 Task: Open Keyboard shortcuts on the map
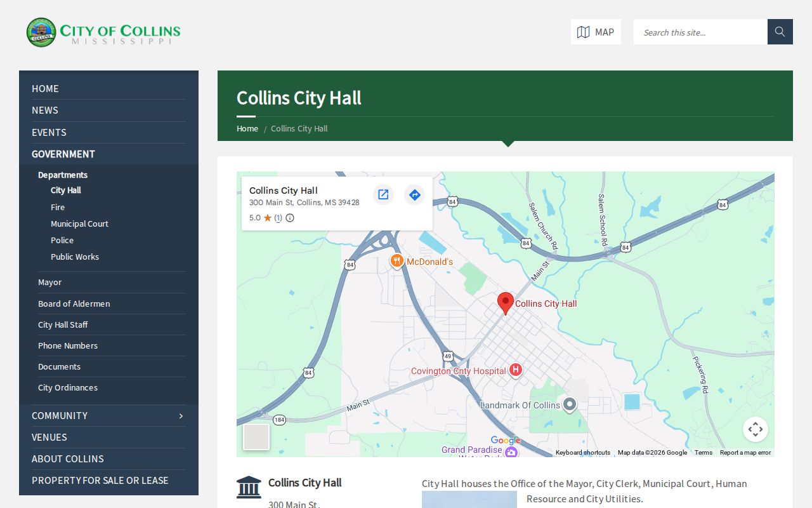(583, 453)
